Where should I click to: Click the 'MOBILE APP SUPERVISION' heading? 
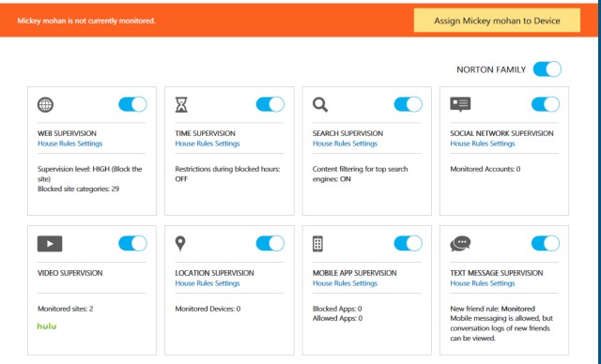click(355, 273)
